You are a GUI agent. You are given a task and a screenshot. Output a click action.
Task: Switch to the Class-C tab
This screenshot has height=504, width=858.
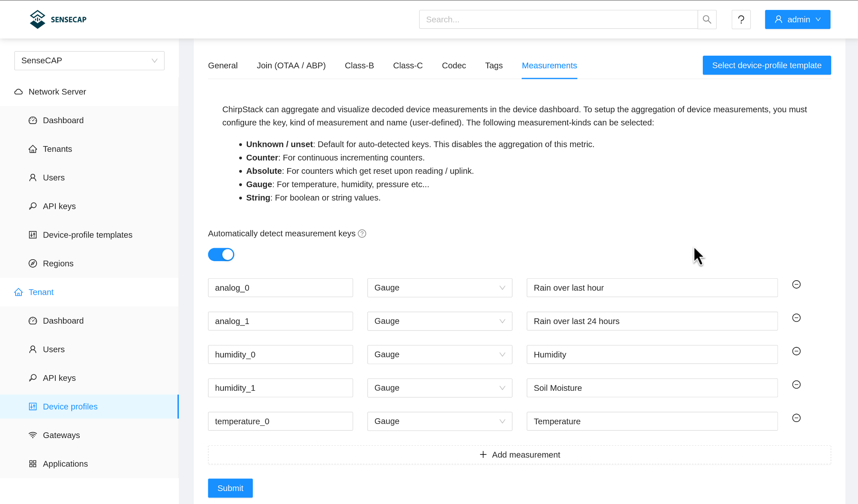pos(408,66)
